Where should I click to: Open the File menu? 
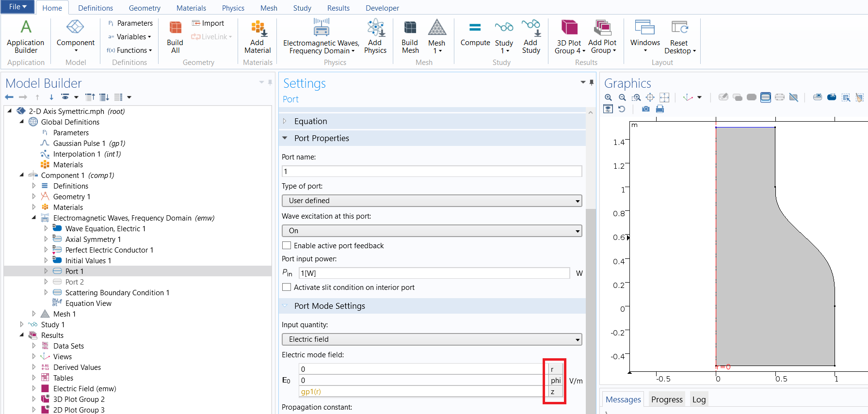pyautogui.click(x=17, y=7)
